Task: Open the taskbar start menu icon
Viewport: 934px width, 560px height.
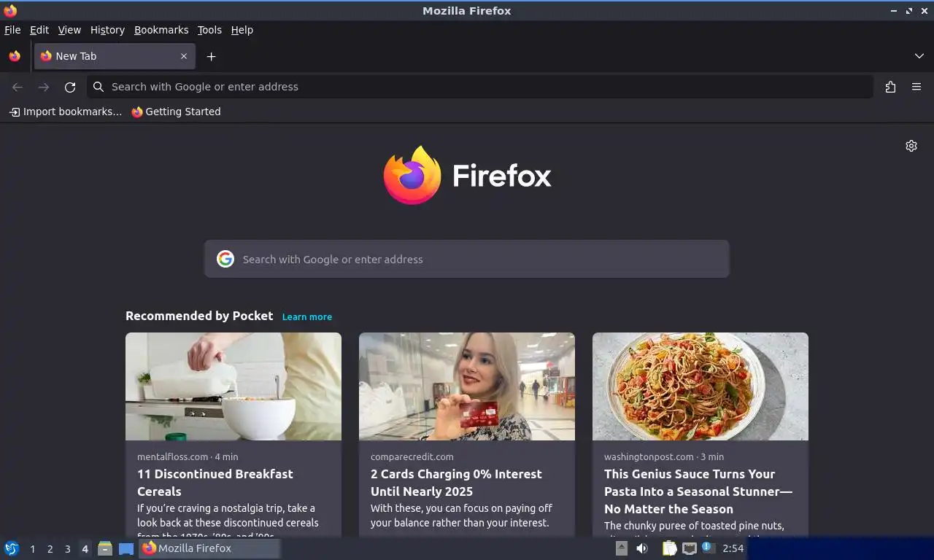Action: click(12, 548)
